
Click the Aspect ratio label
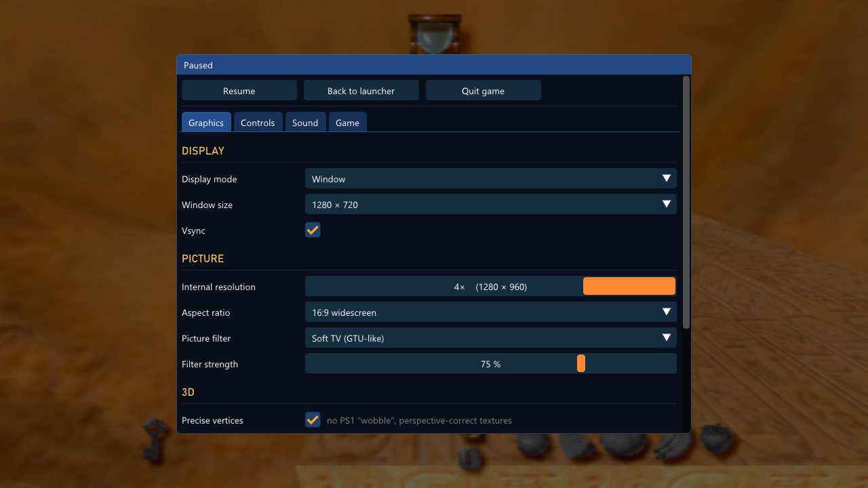pyautogui.click(x=205, y=312)
